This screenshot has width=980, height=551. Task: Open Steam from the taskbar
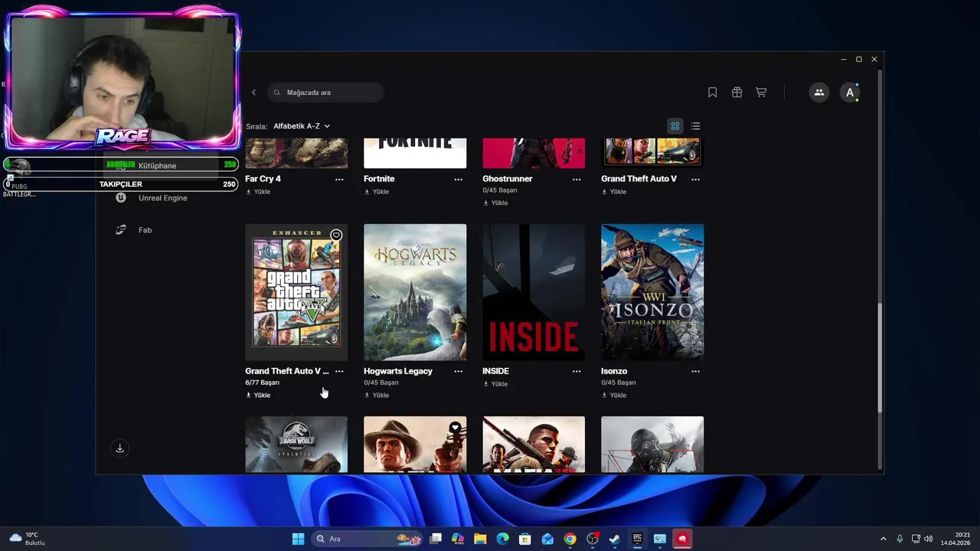(615, 539)
